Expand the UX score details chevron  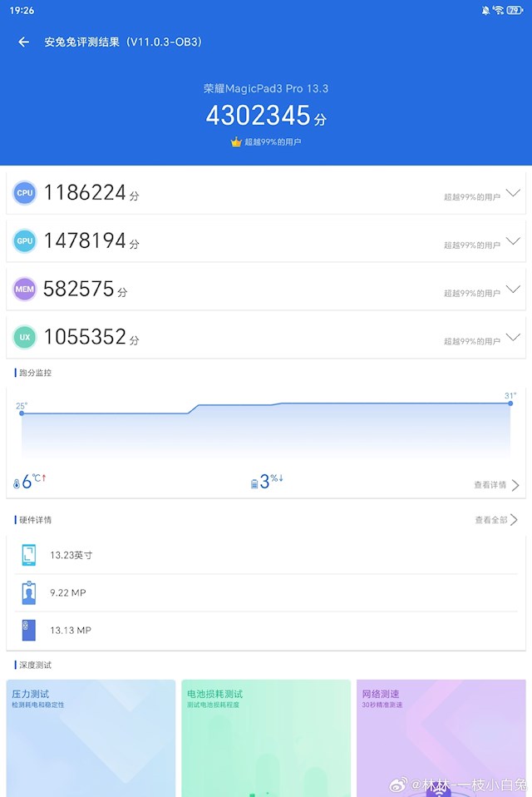coord(513,337)
